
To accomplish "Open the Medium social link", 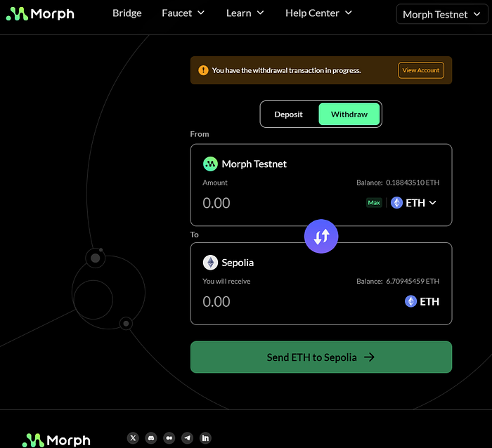I will pyautogui.click(x=169, y=438).
